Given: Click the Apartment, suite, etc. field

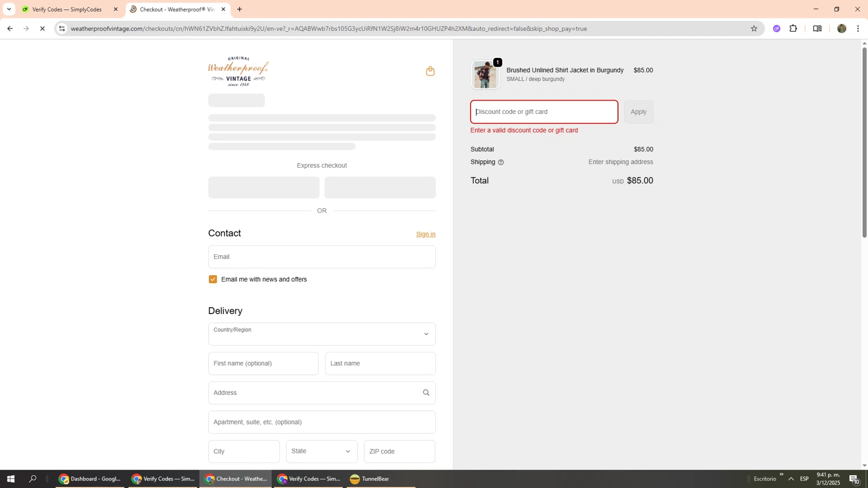Looking at the screenshot, I should coord(322,422).
